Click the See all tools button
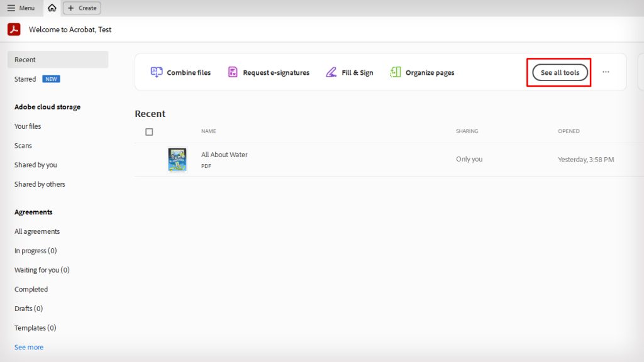Viewport: 644px width, 362px height. (559, 72)
